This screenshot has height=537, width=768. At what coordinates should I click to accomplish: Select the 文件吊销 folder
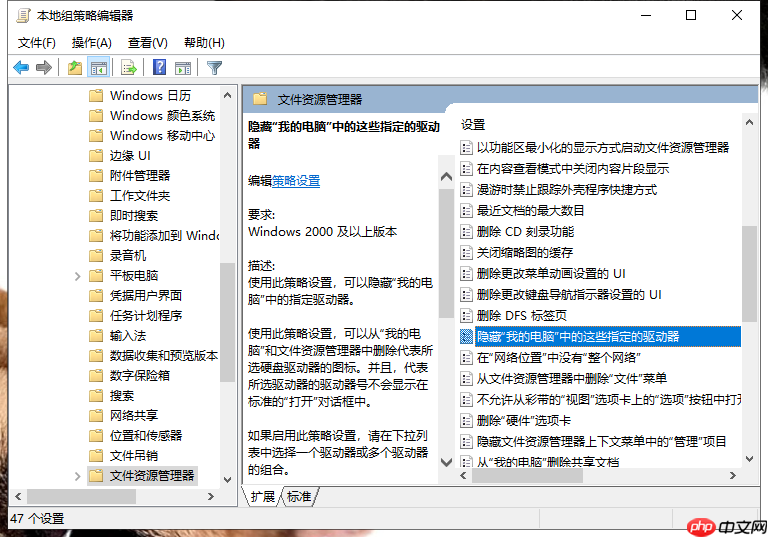pos(124,456)
